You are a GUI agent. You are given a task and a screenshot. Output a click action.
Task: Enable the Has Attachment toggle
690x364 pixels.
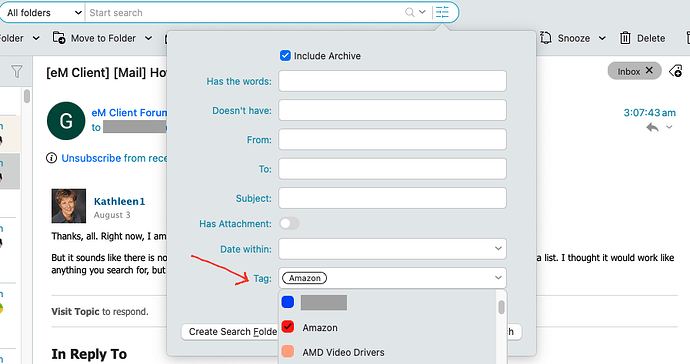[x=289, y=224]
